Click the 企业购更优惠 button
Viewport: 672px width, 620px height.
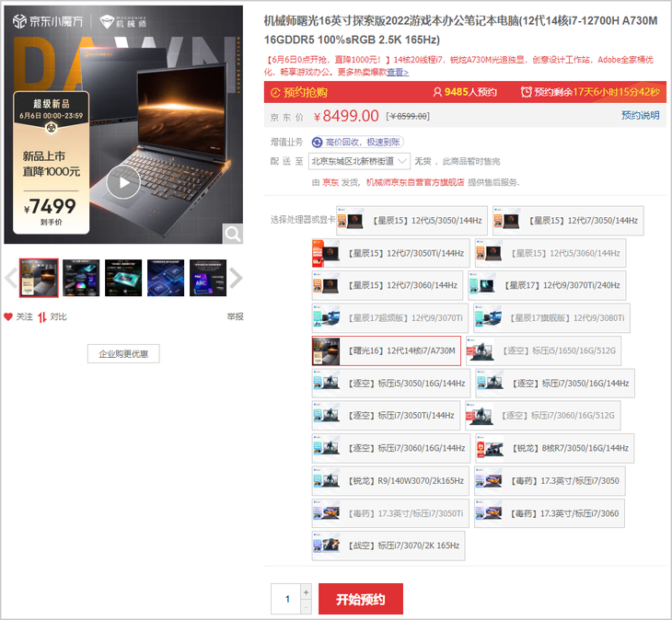point(123,353)
